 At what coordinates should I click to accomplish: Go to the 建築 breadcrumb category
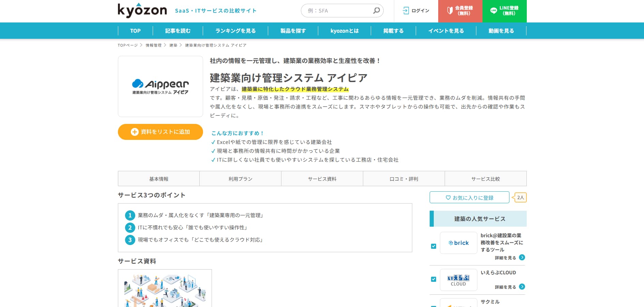tap(173, 45)
